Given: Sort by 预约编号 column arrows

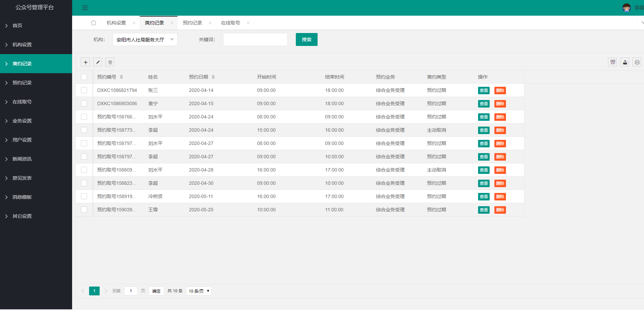Looking at the screenshot, I should coord(121,77).
